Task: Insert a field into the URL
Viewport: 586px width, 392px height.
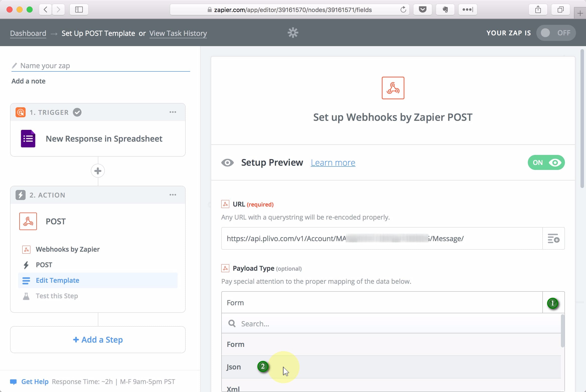Action: click(554, 238)
